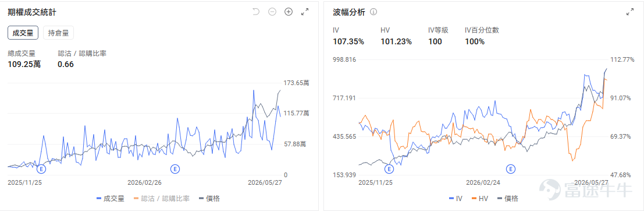
Task: Click the IV value 107.35%
Action: pyautogui.click(x=348, y=41)
